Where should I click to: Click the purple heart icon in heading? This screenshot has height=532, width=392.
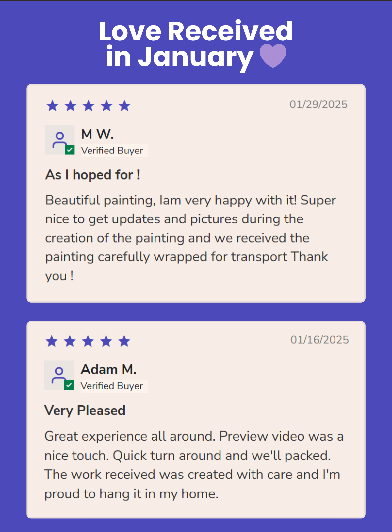click(273, 56)
